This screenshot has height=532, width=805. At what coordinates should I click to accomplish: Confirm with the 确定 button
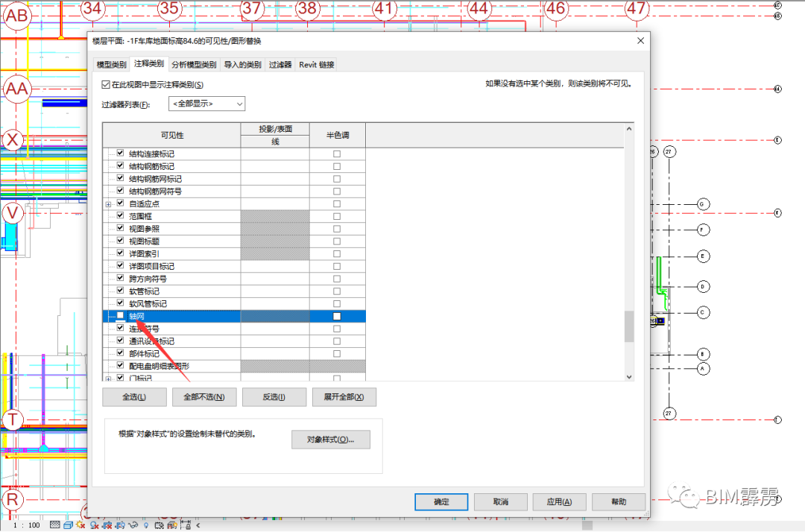tap(441, 501)
